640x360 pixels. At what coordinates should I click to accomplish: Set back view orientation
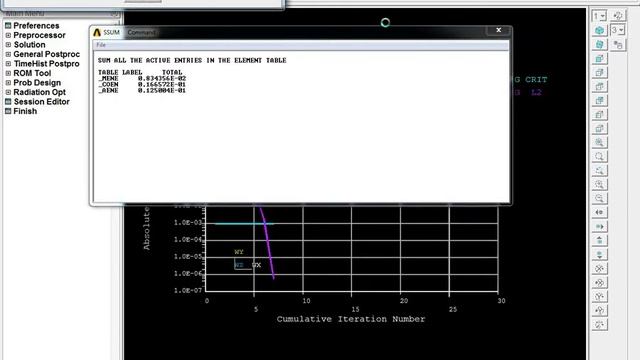point(599,100)
